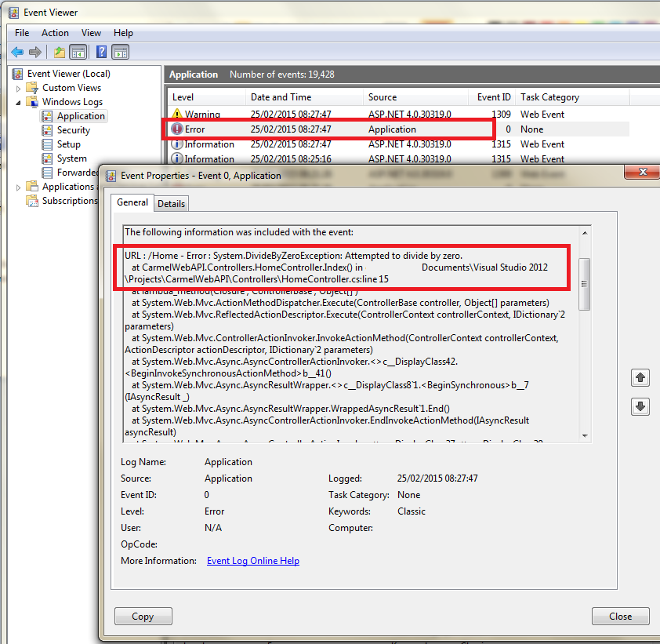
Task: Click the description scrollbar down arrow
Action: (x=585, y=435)
